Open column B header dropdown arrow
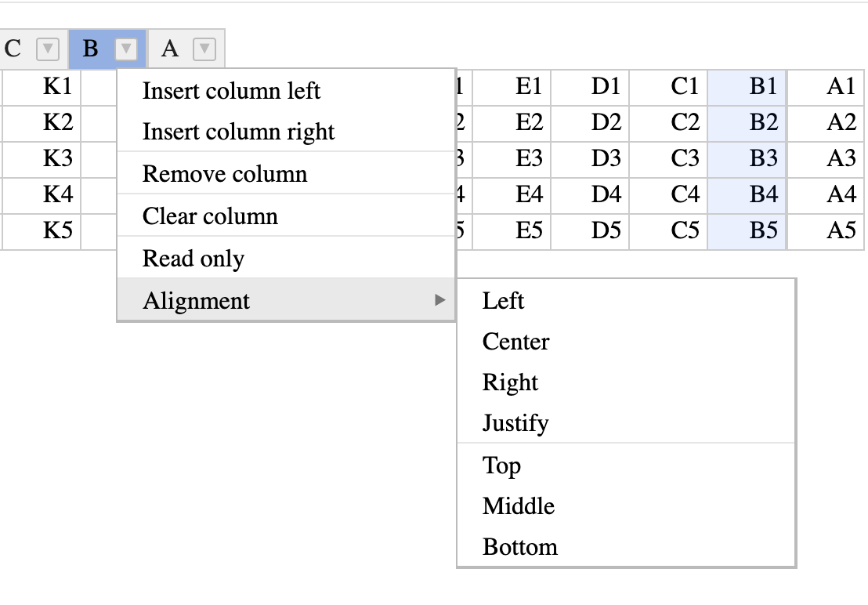Screen dimensions: 868x605 coord(125,48)
